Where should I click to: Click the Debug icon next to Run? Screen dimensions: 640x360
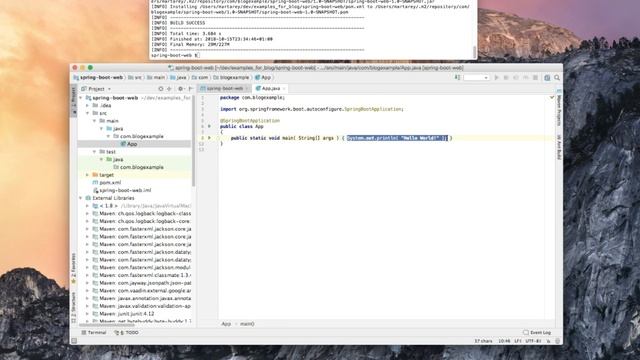click(x=506, y=78)
